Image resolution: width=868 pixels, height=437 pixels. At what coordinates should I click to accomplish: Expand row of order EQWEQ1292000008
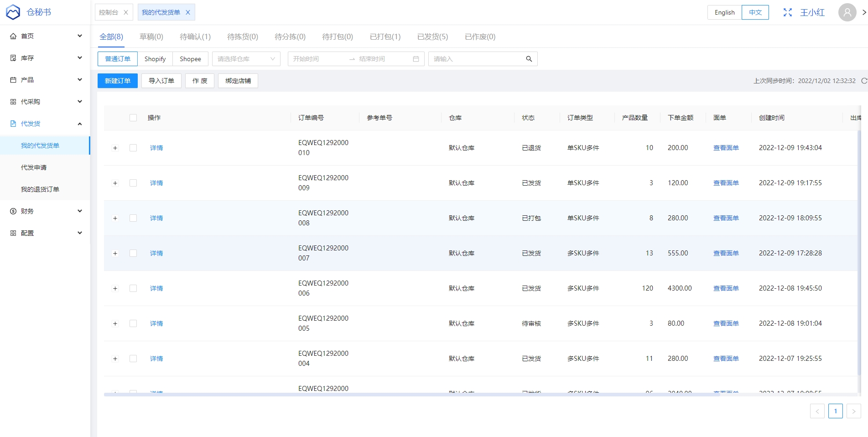(115, 218)
